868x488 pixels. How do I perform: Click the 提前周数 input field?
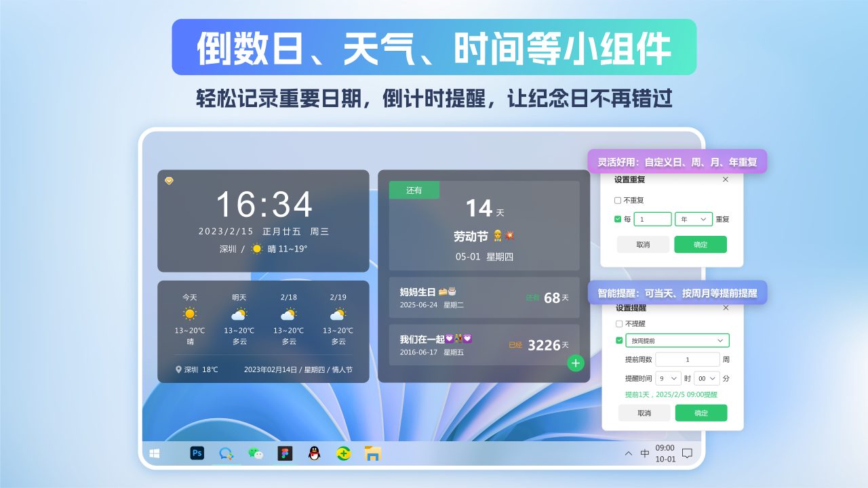click(x=687, y=359)
